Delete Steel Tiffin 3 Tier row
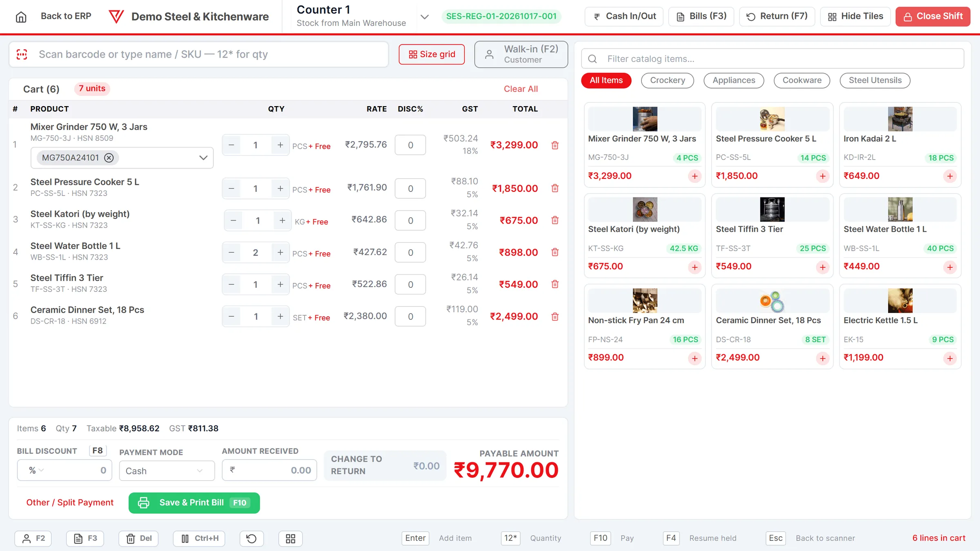 (x=555, y=284)
